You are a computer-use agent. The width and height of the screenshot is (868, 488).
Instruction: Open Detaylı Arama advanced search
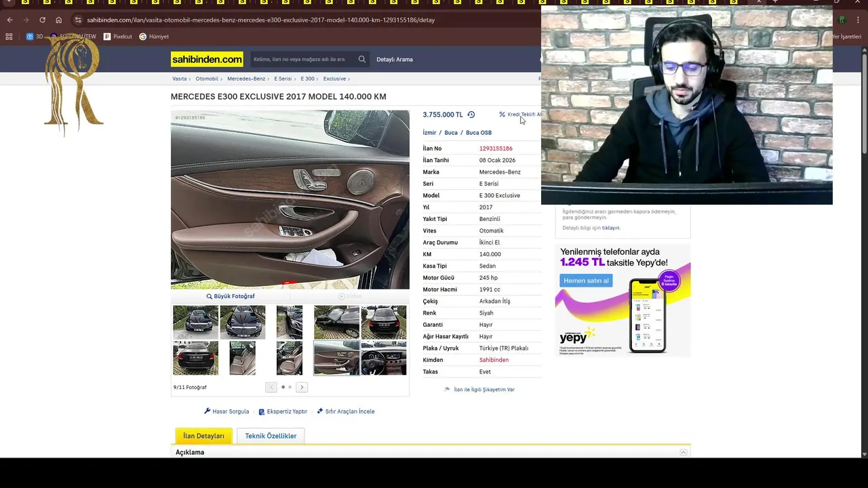(395, 60)
